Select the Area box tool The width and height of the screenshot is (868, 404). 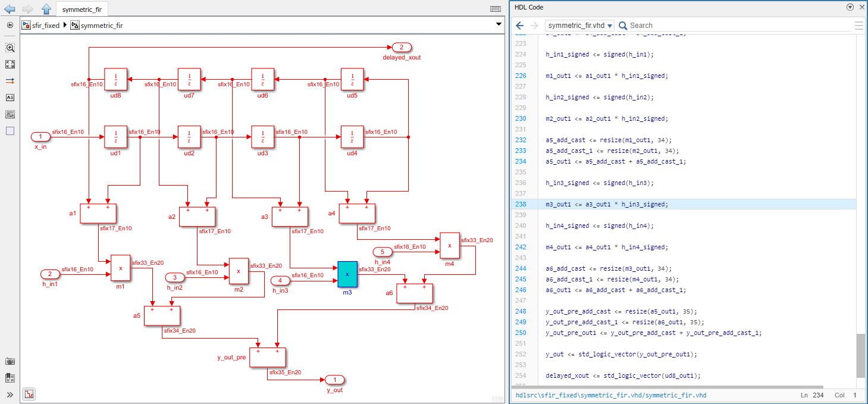pos(10,131)
